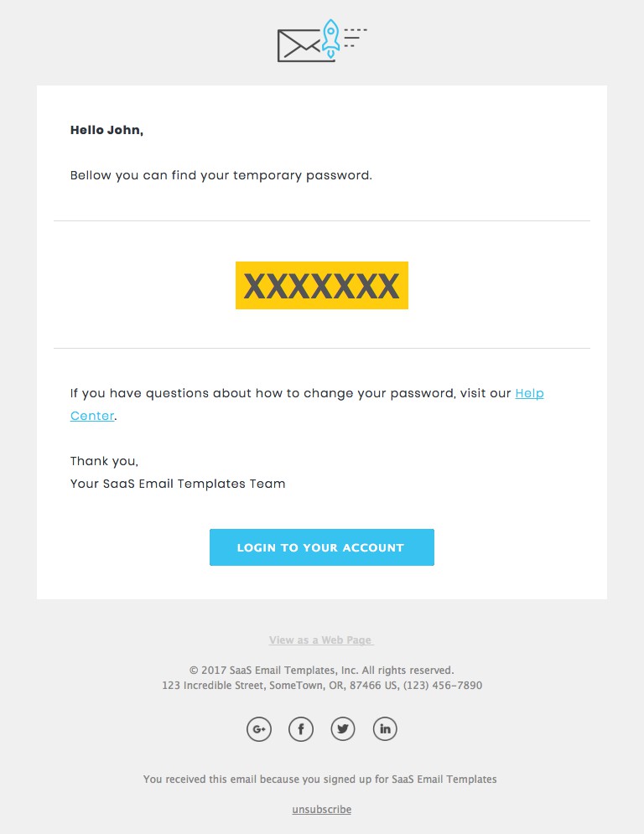Open the 'View as a Web Page' link
The image size is (644, 834).
[321, 640]
